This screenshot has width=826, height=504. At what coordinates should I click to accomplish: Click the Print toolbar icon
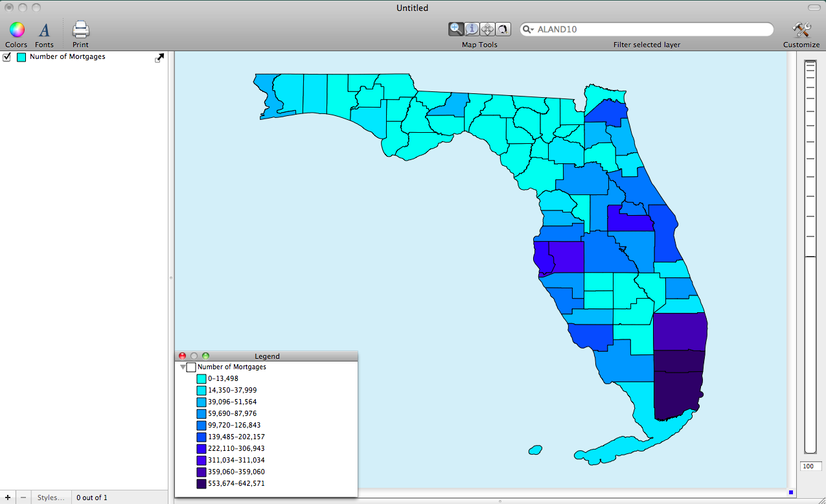[80, 30]
